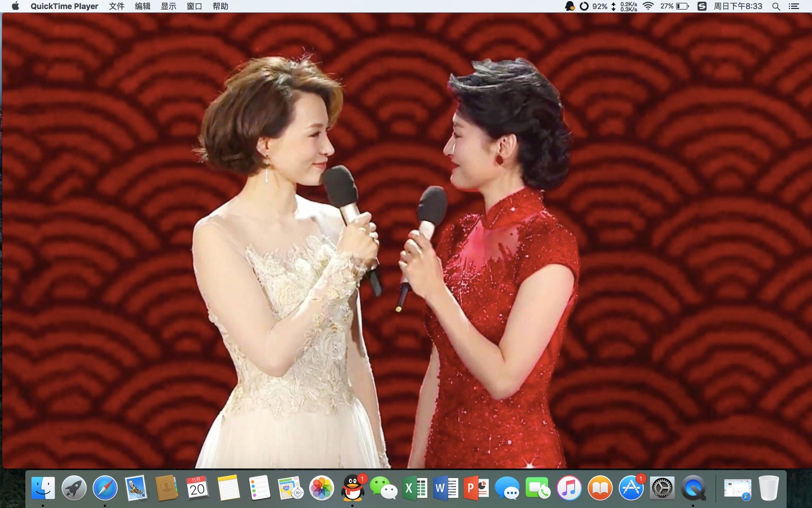Open the 帮助 (Help) menu

click(x=220, y=6)
